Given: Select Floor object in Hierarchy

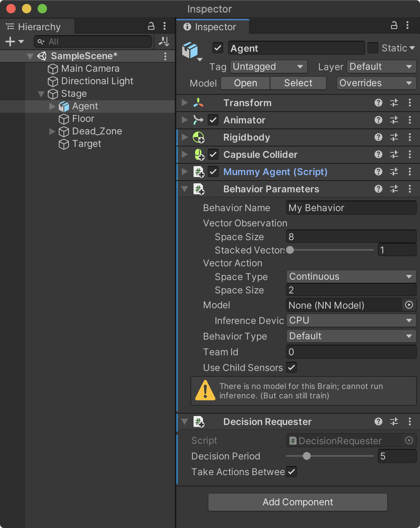Looking at the screenshot, I should click(x=76, y=119).
